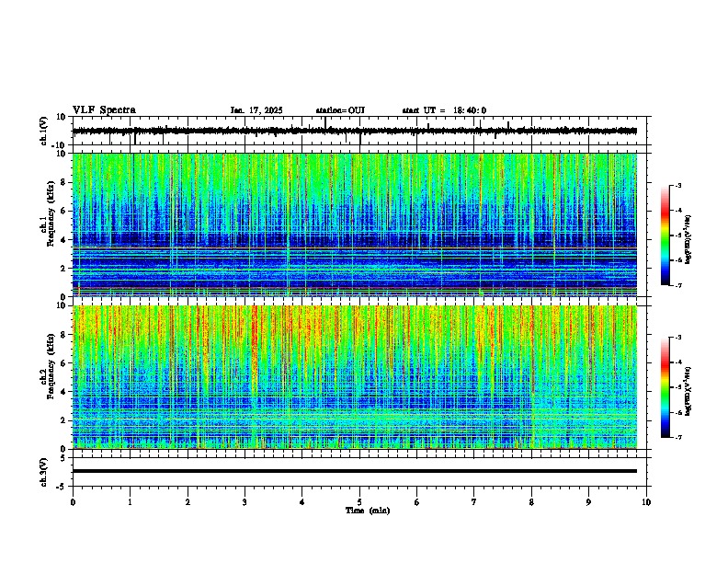Click time axis tick label "1"

(x=131, y=502)
